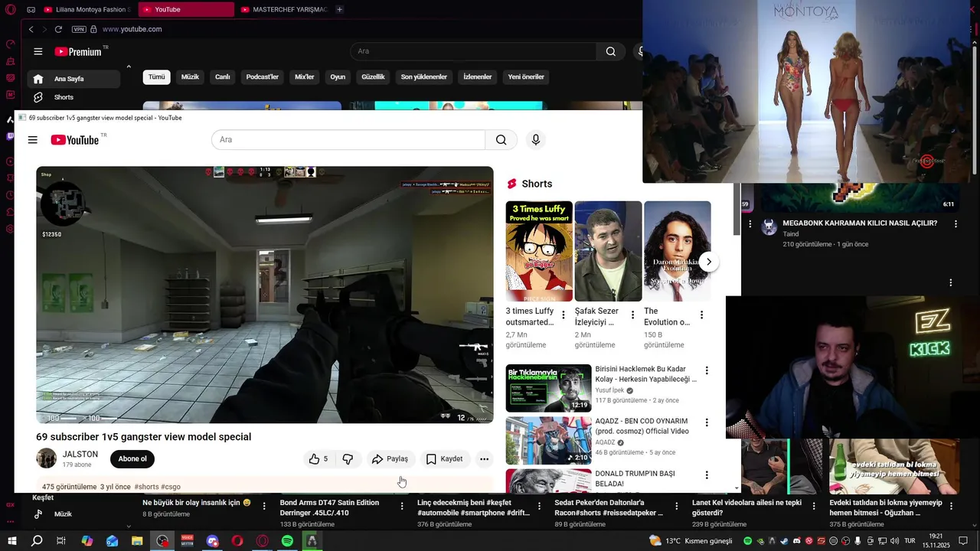Click the JALSTON channel name link

tap(80, 455)
